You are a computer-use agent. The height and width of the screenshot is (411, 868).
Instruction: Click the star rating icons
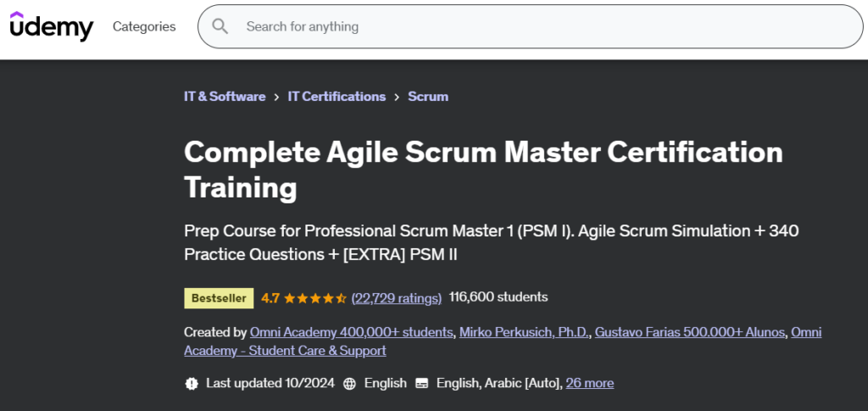(x=315, y=298)
